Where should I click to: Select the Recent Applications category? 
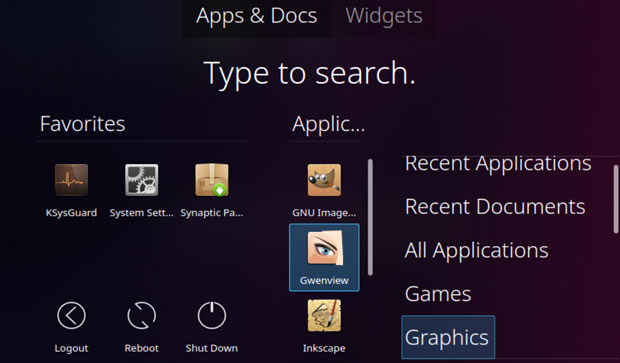tap(498, 163)
